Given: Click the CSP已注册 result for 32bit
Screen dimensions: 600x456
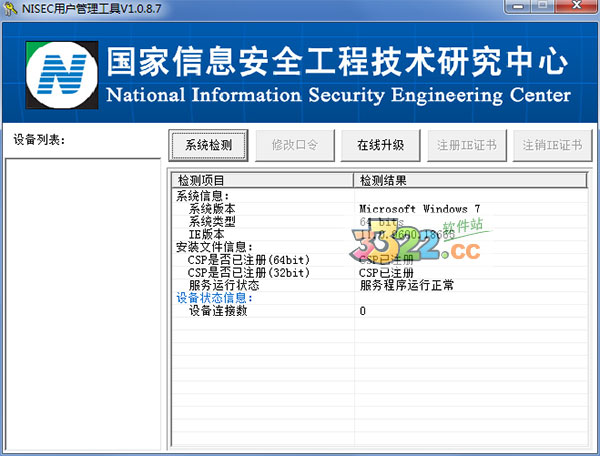Looking at the screenshot, I should (386, 273).
